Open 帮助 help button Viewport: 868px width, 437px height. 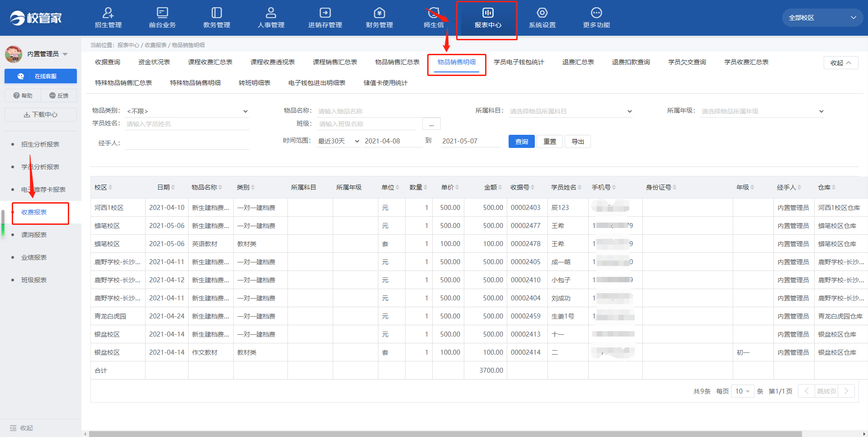coord(23,95)
